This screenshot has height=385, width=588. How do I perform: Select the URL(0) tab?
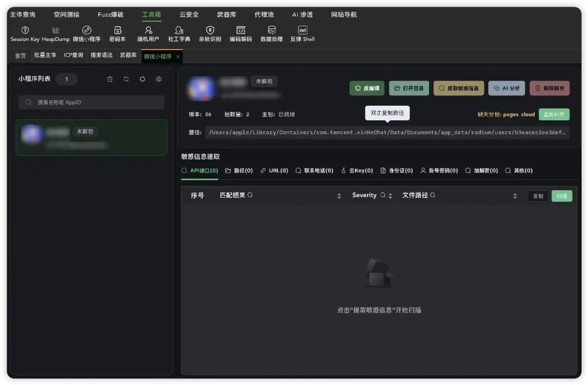[274, 171]
